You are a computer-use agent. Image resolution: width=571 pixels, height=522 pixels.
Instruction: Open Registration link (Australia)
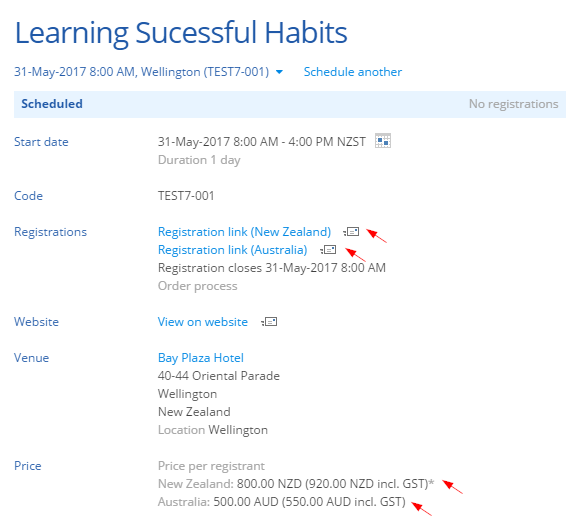[x=232, y=250]
